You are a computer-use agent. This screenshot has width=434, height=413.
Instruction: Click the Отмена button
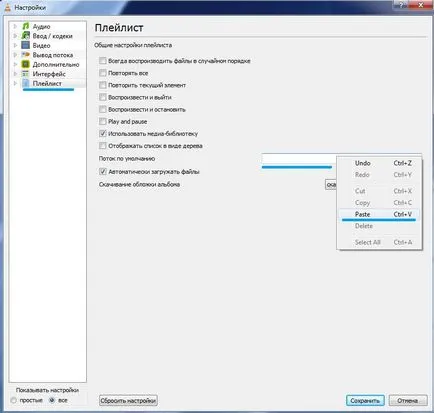pyautogui.click(x=408, y=400)
